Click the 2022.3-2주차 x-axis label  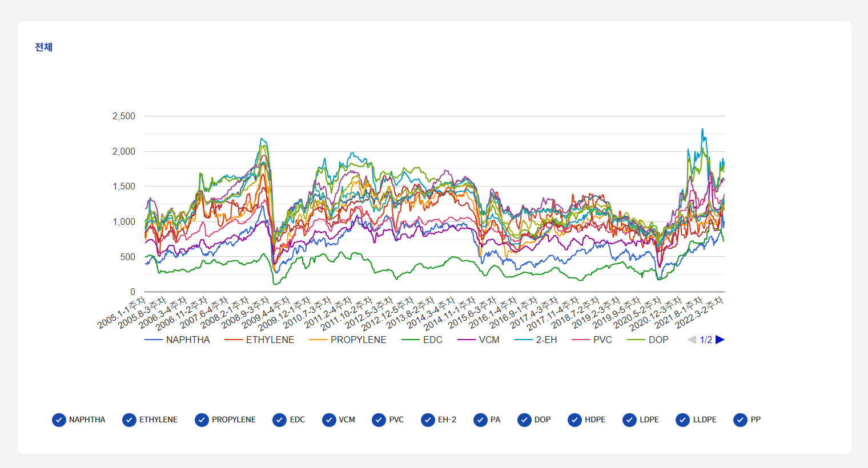tap(700, 312)
